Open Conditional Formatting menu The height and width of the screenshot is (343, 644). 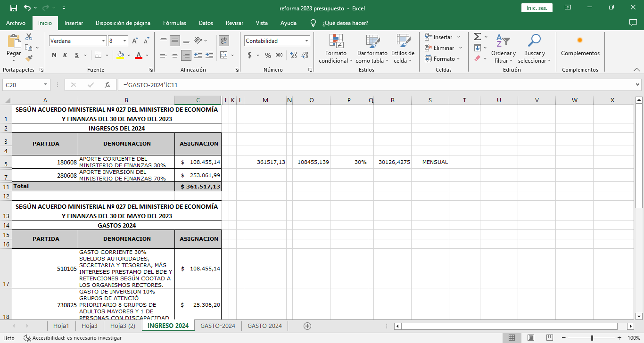click(336, 49)
